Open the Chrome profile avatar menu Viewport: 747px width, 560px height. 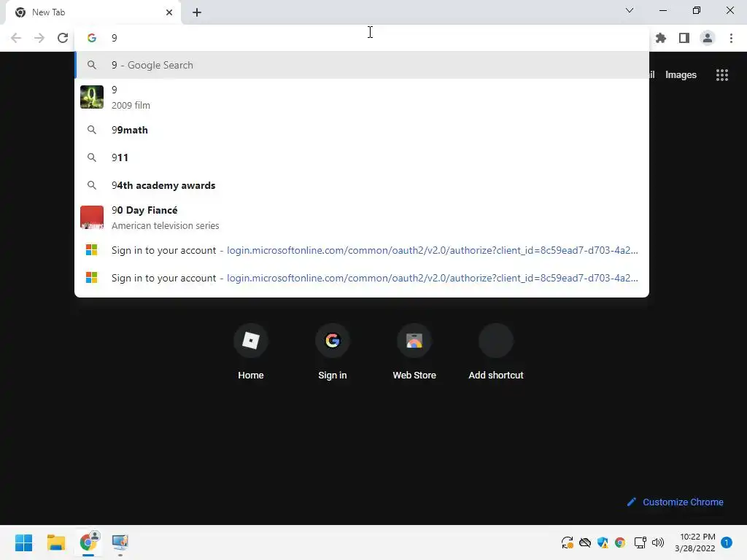(x=708, y=38)
